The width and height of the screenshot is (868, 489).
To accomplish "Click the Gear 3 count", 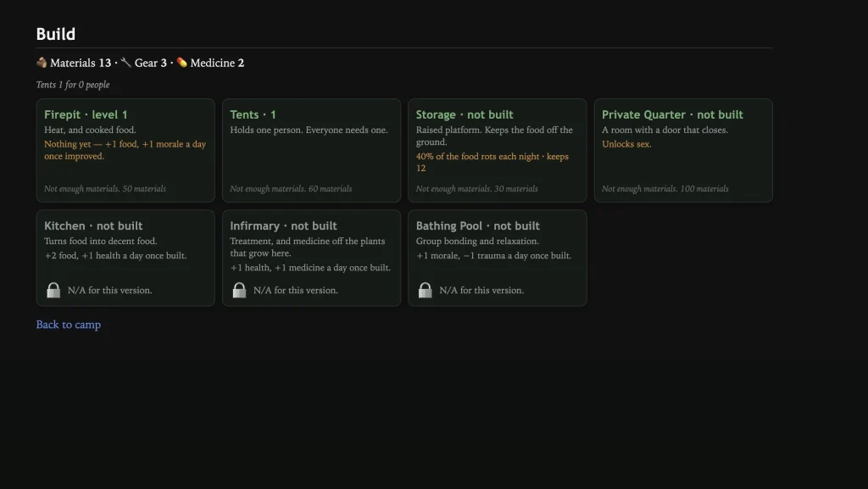I will point(151,63).
